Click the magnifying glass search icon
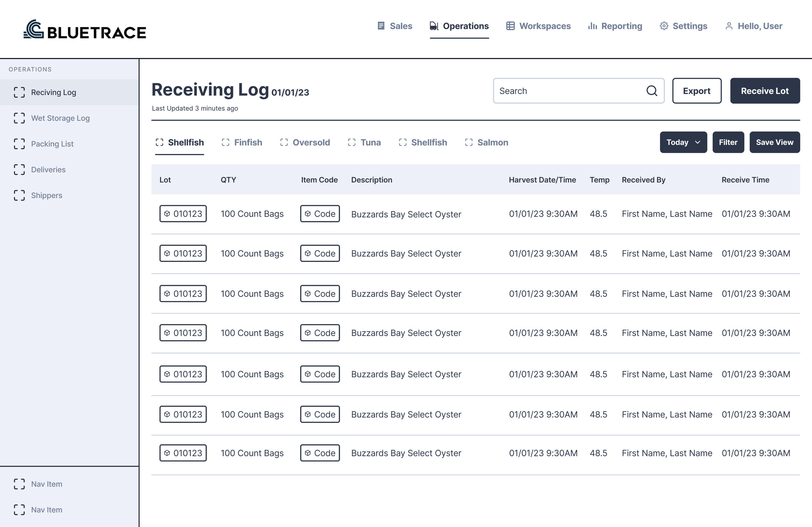The width and height of the screenshot is (812, 527). [x=652, y=91]
